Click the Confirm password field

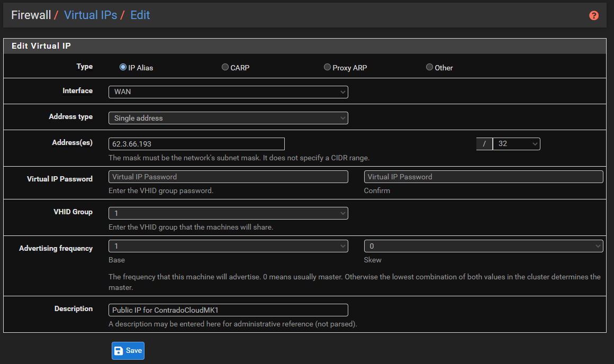click(x=483, y=177)
